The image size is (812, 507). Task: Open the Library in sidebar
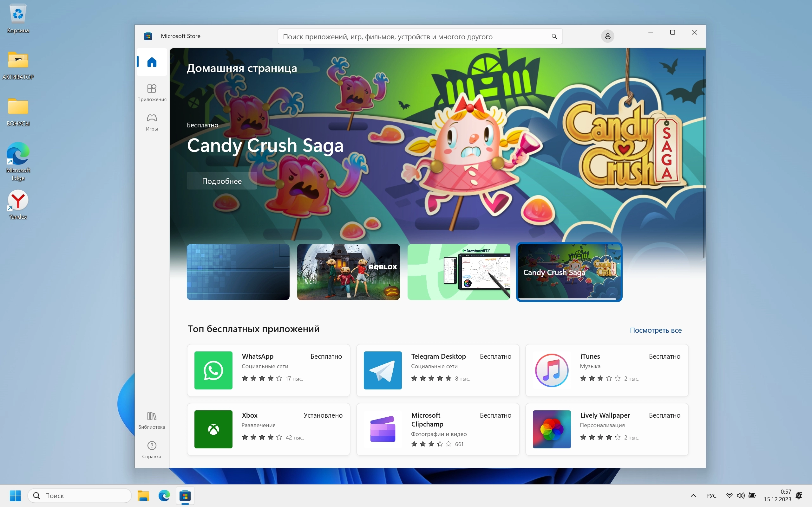[x=152, y=420]
